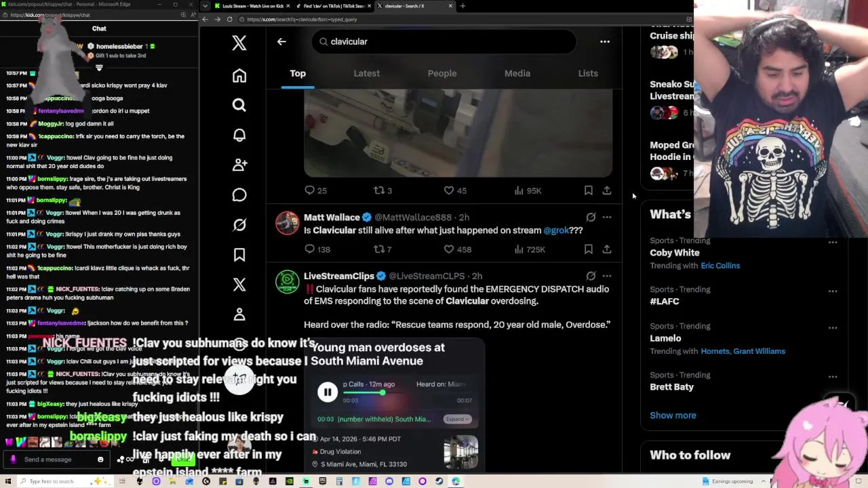Click the green Chat send button
The width and height of the screenshot is (868, 488).
182,460
